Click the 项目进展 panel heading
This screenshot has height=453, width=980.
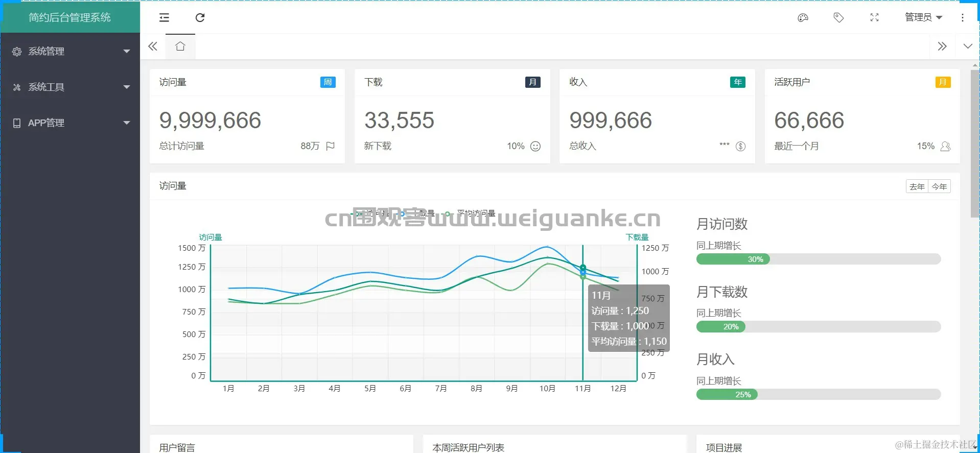pyautogui.click(x=724, y=447)
